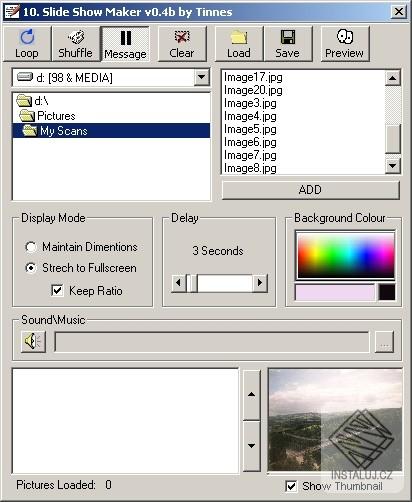Toggle the Loop option in toolbar
Image resolution: width=412 pixels, height=502 pixels.
[27, 44]
